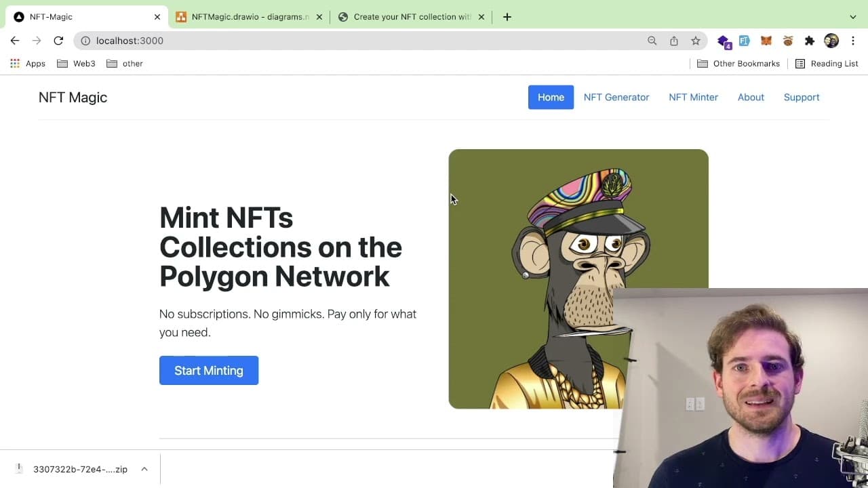Open Chrome's three-dot menu
The width and height of the screenshot is (868, 488).
853,41
